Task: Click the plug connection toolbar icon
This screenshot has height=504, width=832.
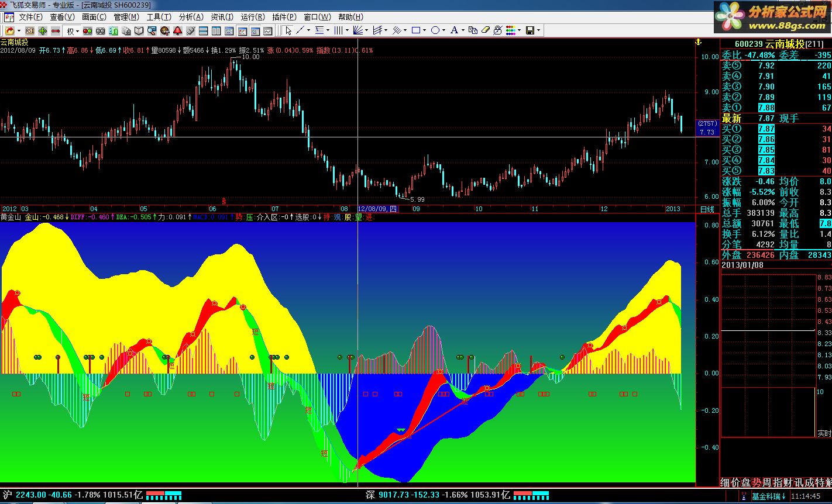Action: [x=191, y=30]
